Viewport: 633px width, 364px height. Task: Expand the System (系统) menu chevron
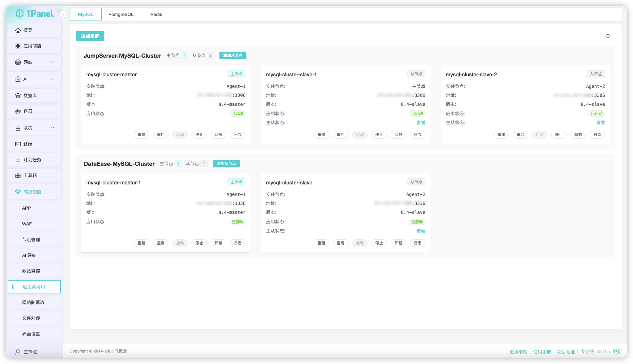(53, 128)
